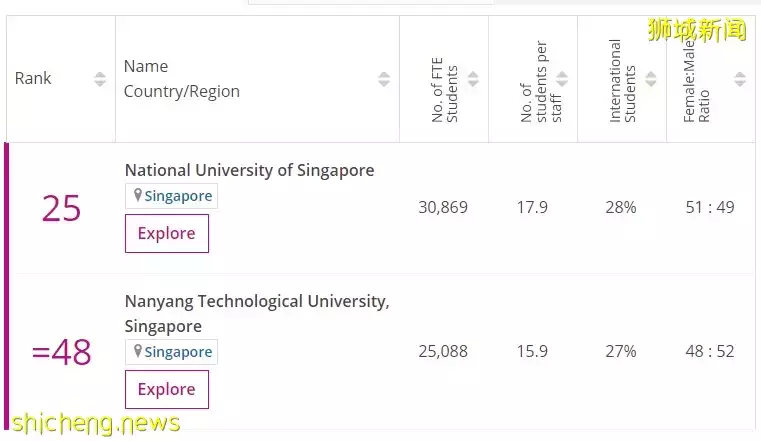Viewport: 761px width, 441px height.
Task: Click 30,869 FTE students value
Action: 443,208
